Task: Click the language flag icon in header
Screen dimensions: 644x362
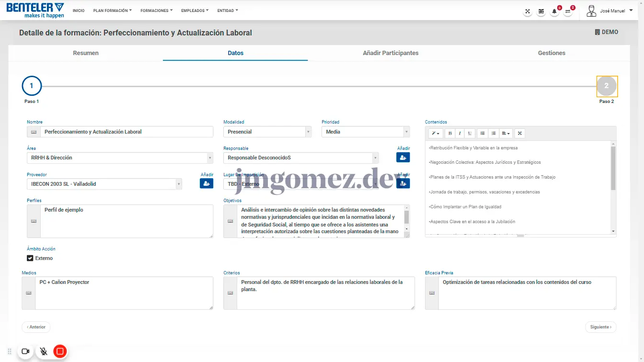Action: 541,11
